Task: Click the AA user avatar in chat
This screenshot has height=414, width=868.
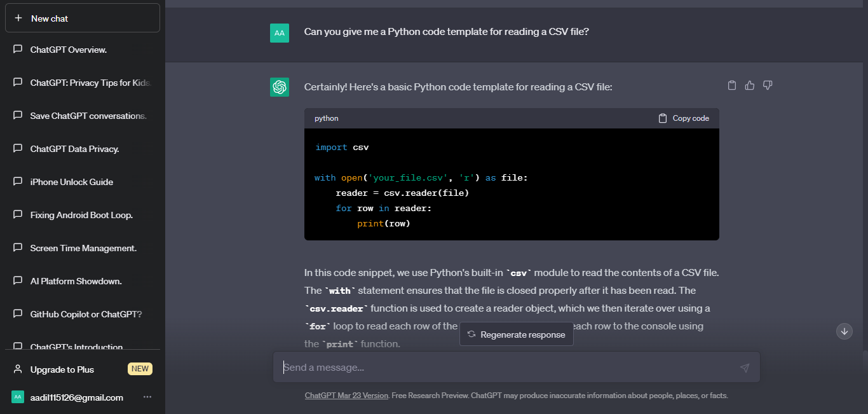Action: [280, 33]
